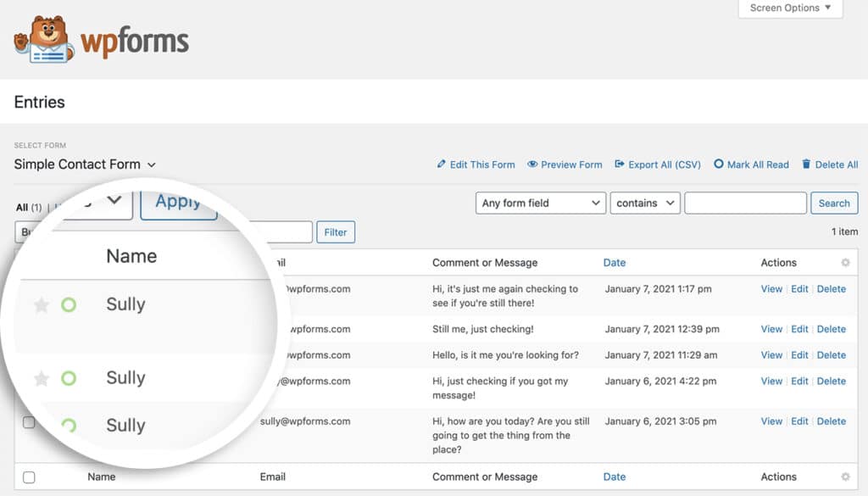868x496 pixels.
Task: Click the gear icon in the table footer
Action: pyautogui.click(x=845, y=476)
